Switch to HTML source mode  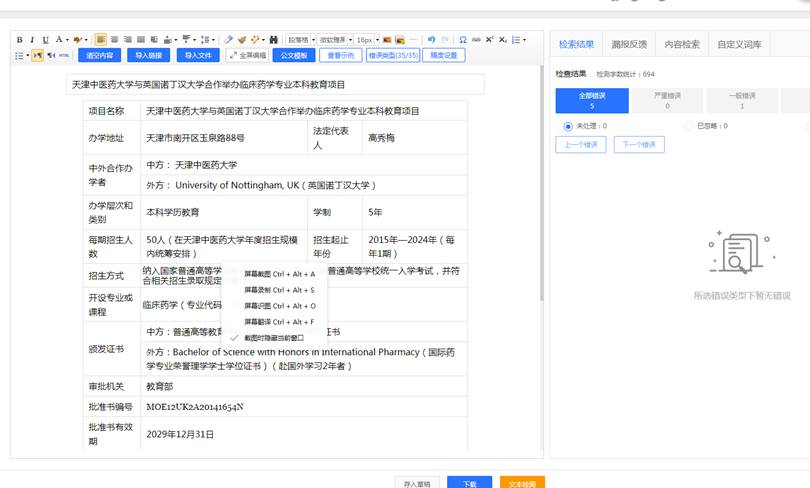(x=64, y=55)
